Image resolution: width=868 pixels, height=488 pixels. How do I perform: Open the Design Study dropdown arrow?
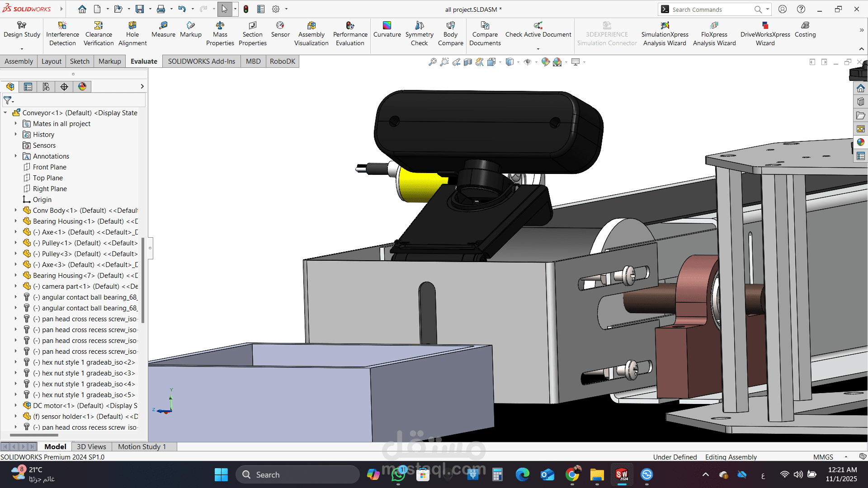[22, 49]
